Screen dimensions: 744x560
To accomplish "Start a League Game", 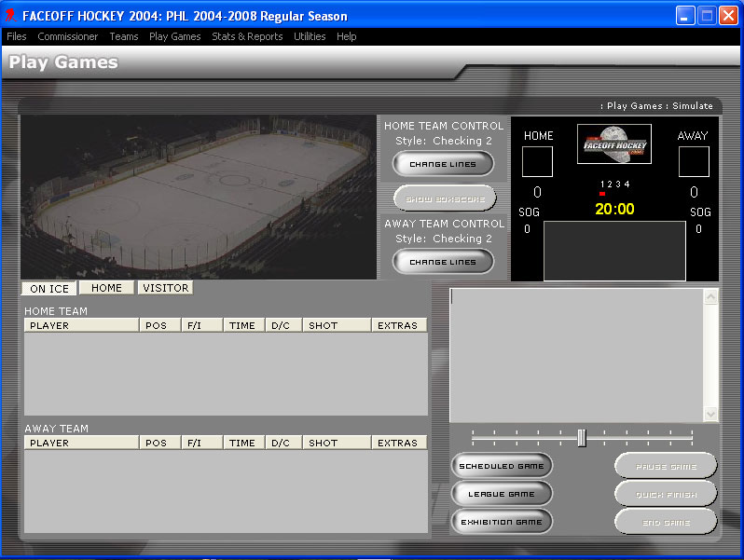I will pos(502,494).
